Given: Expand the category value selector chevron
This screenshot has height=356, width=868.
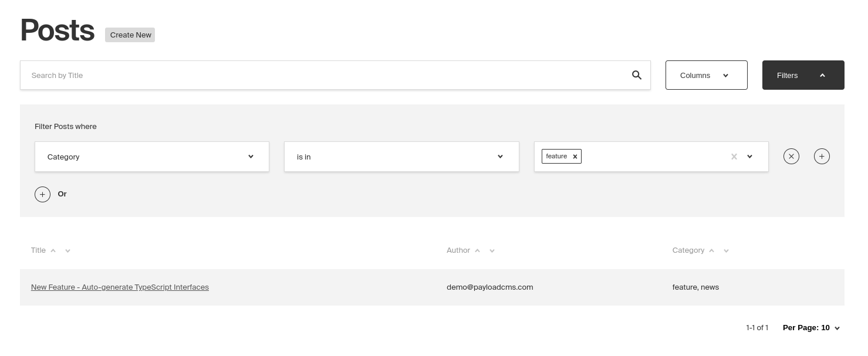Looking at the screenshot, I should tap(749, 157).
